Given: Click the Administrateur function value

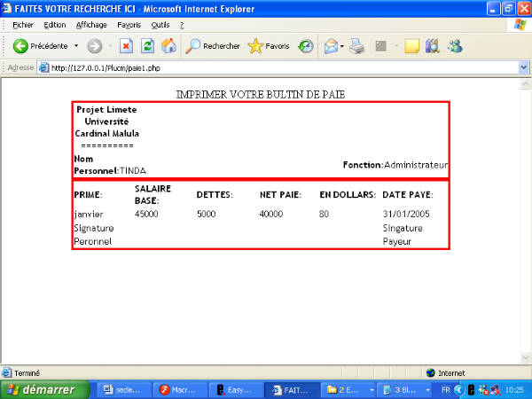Looking at the screenshot, I should pos(416,165).
